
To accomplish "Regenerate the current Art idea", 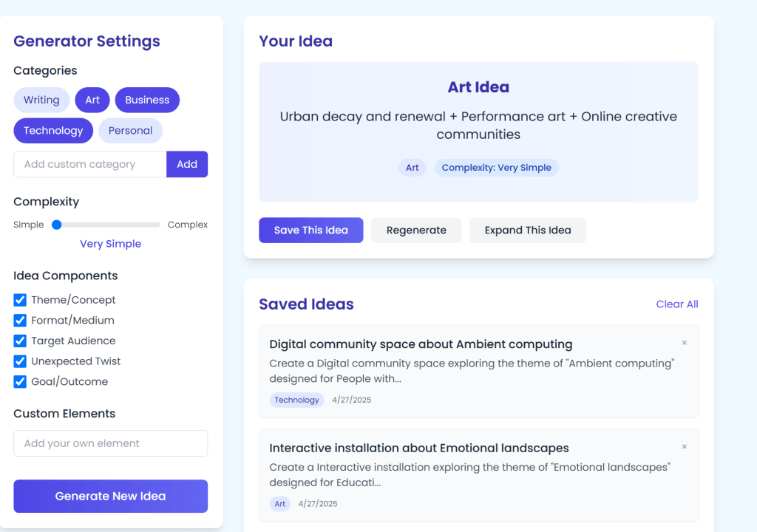I will [416, 230].
